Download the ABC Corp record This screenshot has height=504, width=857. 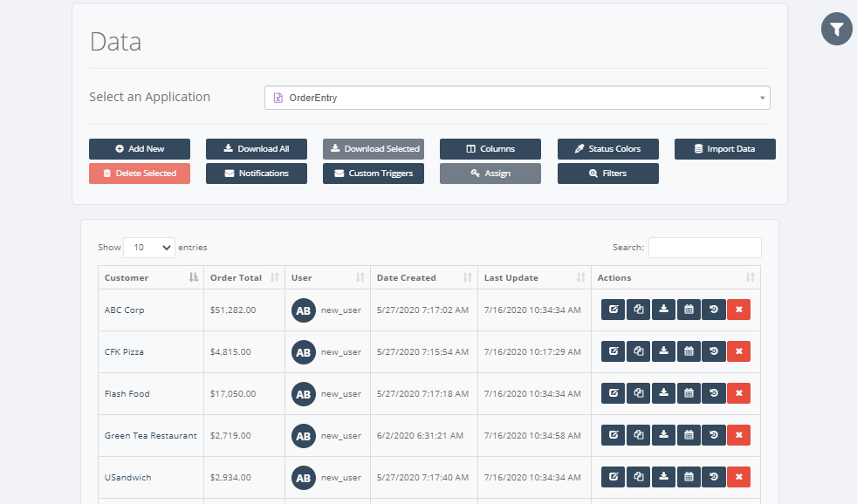coord(663,310)
